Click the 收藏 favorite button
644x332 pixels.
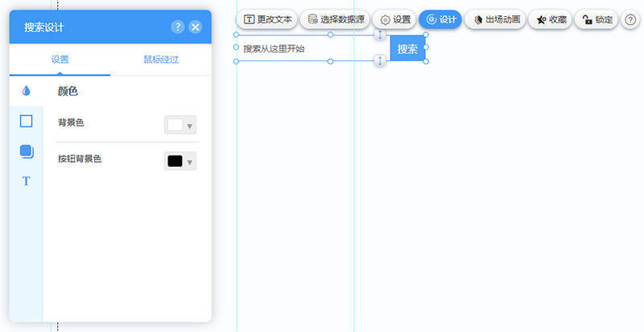click(550, 19)
